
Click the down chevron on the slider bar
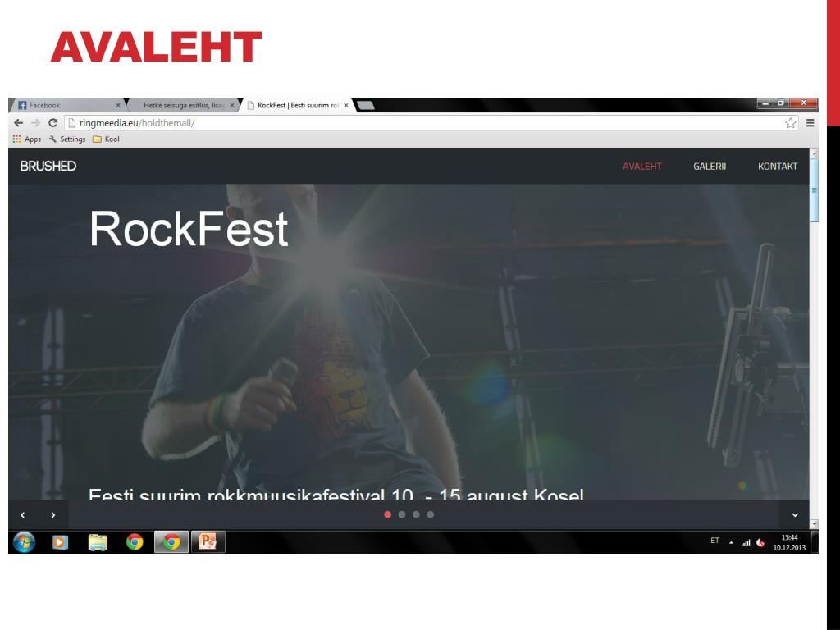(x=795, y=515)
